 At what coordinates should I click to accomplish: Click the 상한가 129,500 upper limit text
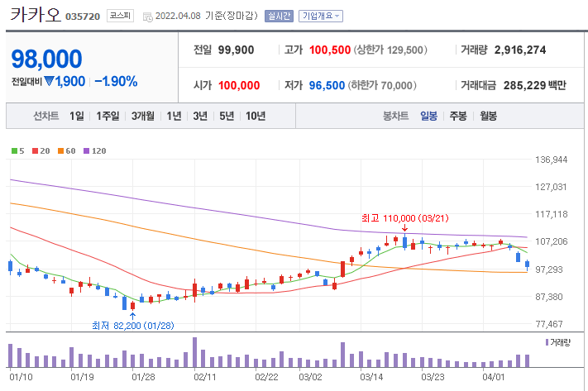[x=390, y=50]
